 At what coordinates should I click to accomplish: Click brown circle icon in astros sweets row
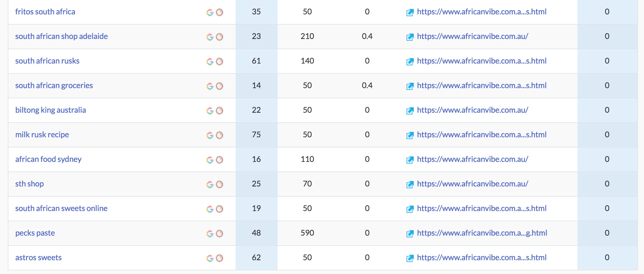pos(219,258)
